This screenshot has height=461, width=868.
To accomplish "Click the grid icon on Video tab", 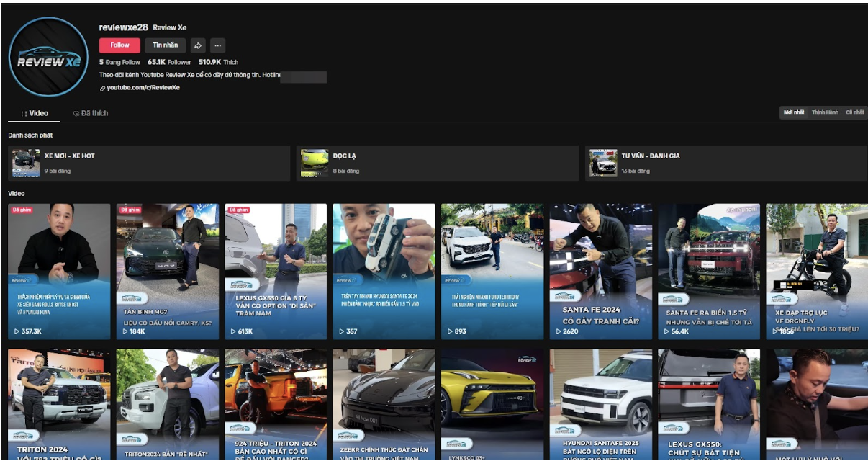I will pyautogui.click(x=24, y=114).
